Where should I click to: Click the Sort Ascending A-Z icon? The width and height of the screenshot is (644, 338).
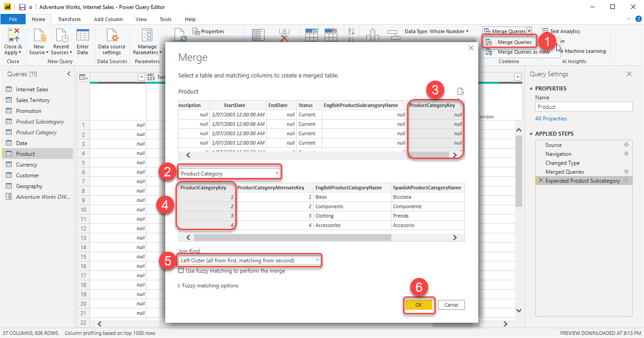(x=351, y=31)
